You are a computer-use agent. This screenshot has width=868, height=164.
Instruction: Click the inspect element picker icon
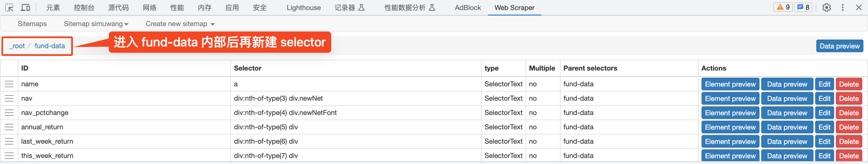click(9, 7)
